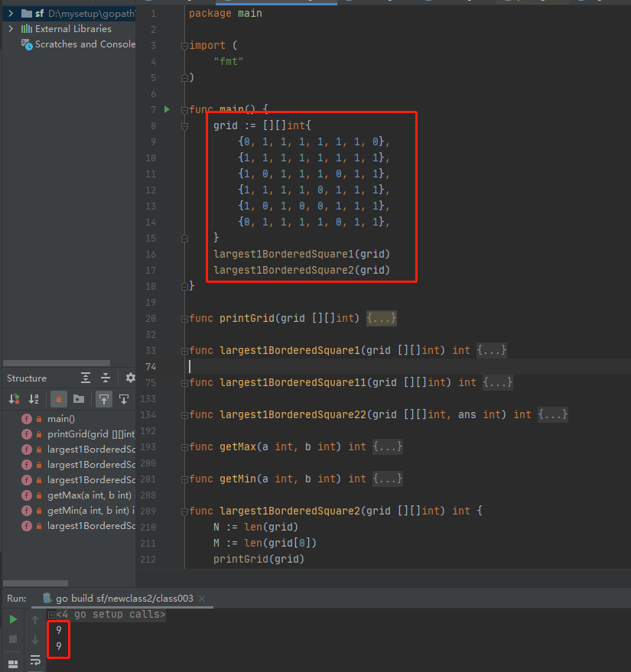
Task: Rerun program with green play button
Action: point(13,619)
